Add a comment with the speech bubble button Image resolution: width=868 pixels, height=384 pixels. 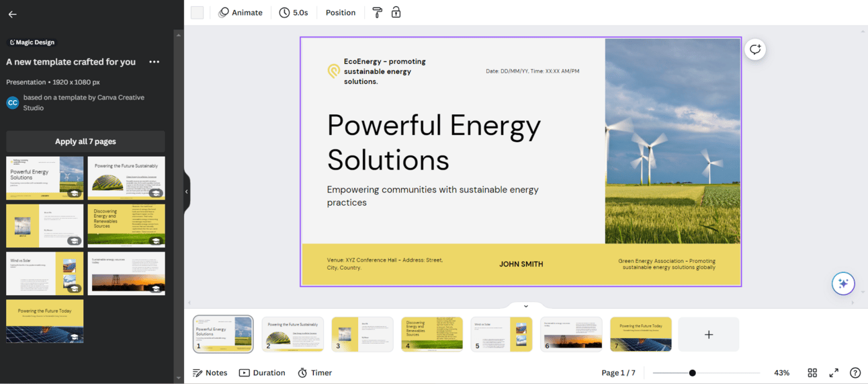coord(755,49)
